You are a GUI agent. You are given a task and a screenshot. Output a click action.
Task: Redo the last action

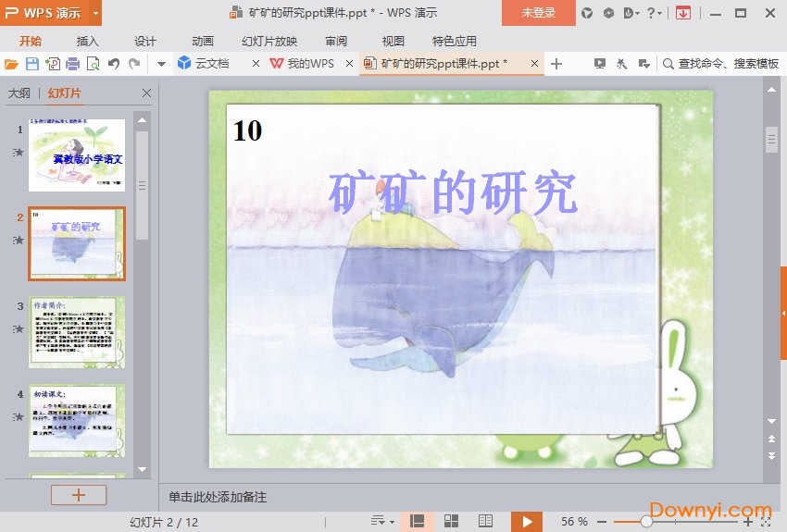pos(134,64)
